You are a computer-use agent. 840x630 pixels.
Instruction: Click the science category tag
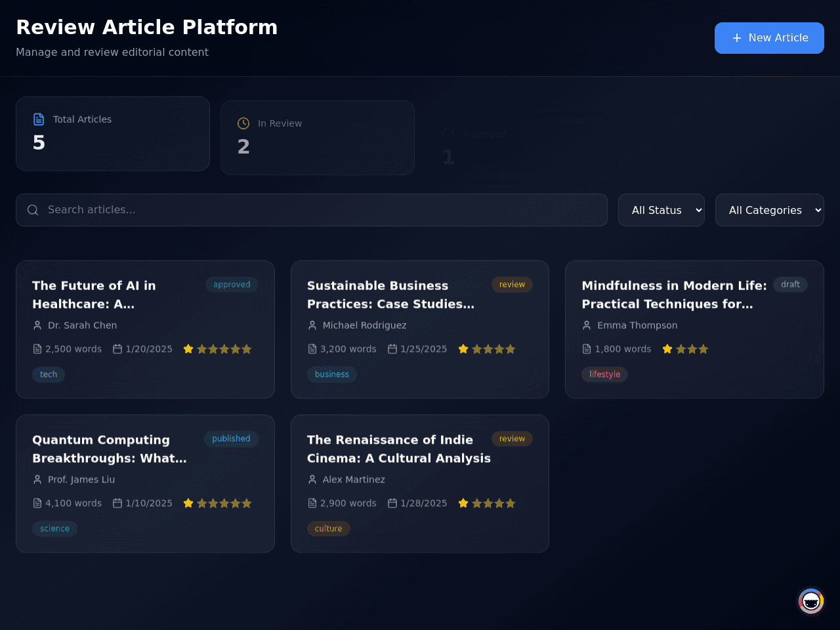point(54,529)
